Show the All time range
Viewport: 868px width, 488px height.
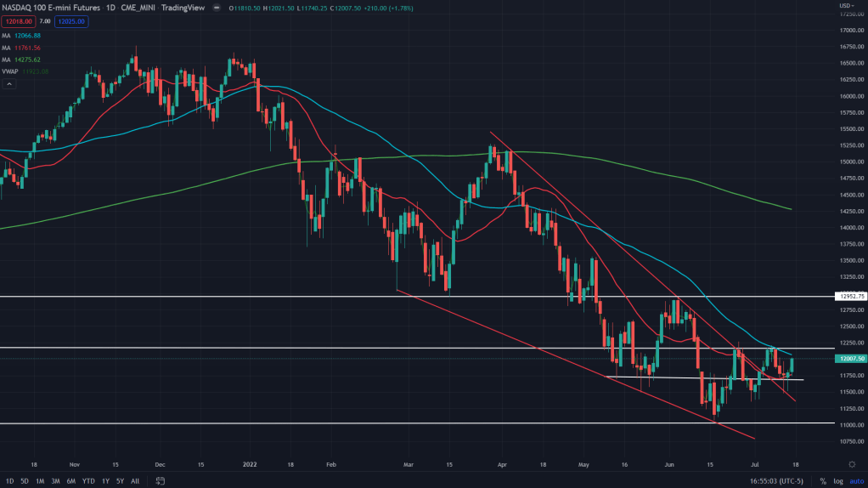(135, 481)
